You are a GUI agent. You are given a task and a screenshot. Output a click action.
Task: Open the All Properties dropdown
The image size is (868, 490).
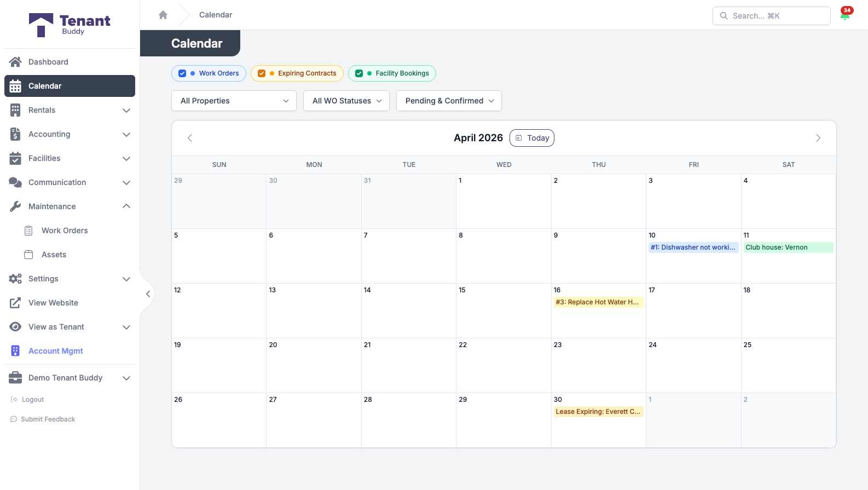(x=234, y=101)
